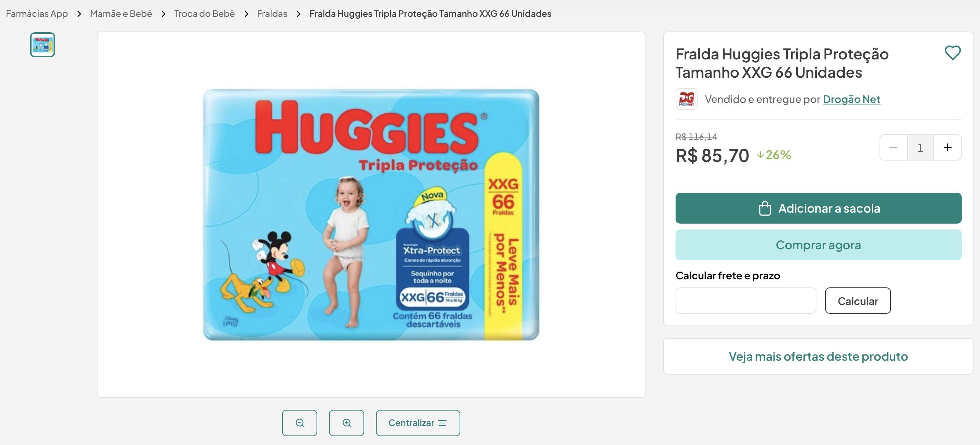Image resolution: width=980 pixels, height=445 pixels.
Task: Navigate to Troca do Bebê breadcrumb
Action: click(x=204, y=14)
